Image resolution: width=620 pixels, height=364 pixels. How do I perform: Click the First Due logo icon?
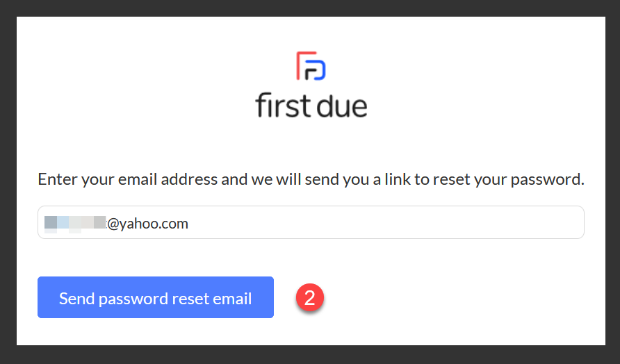[311, 66]
